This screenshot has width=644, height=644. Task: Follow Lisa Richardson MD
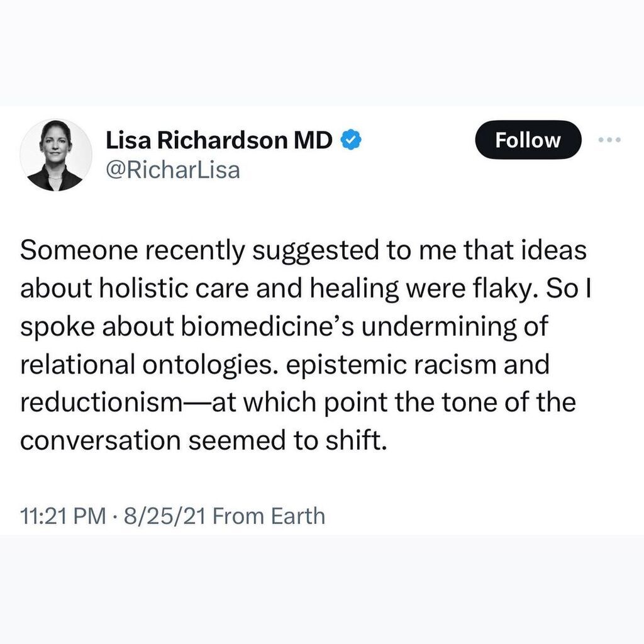click(528, 140)
